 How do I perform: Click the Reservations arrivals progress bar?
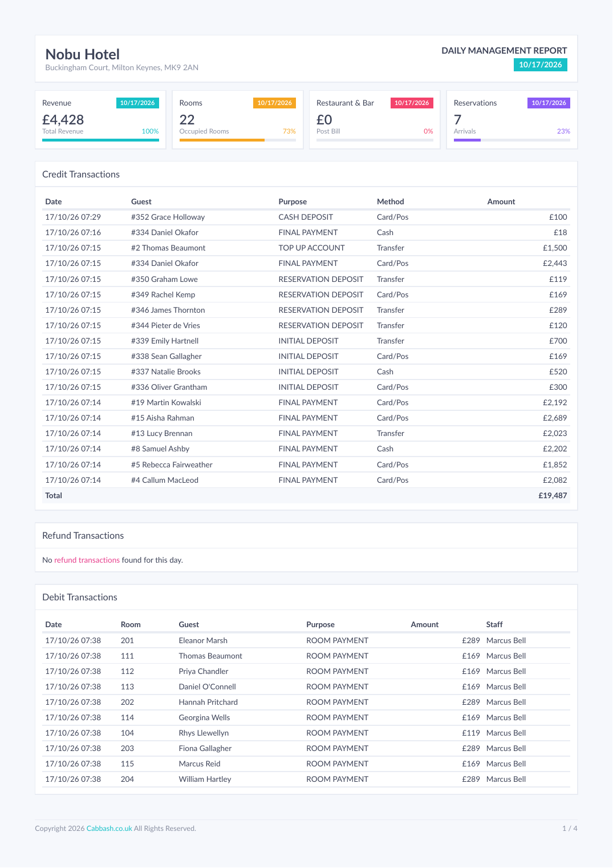(x=512, y=140)
